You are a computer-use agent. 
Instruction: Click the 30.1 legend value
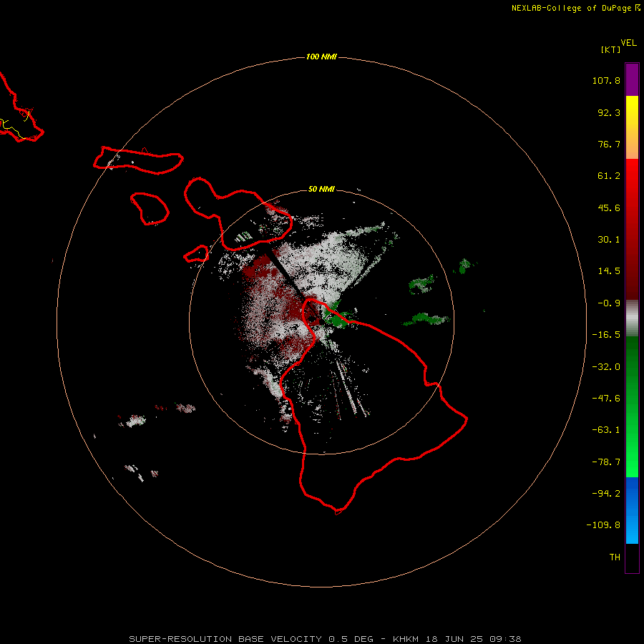(x=609, y=240)
